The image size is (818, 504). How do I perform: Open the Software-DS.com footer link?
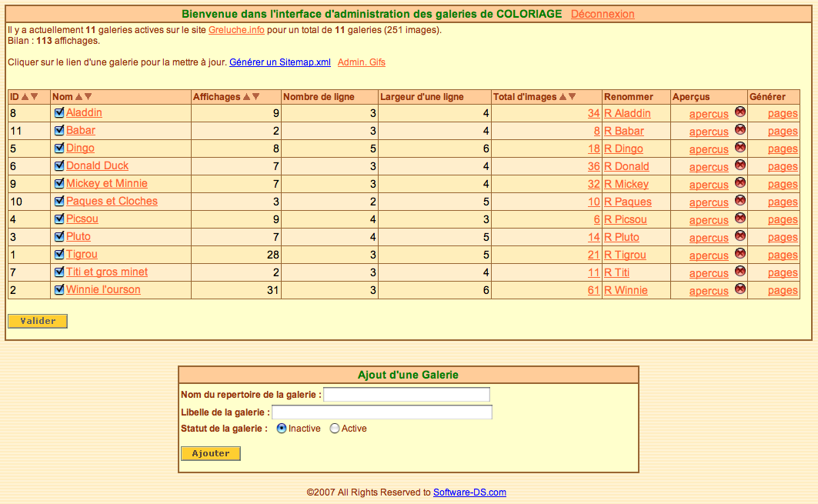[x=469, y=492]
